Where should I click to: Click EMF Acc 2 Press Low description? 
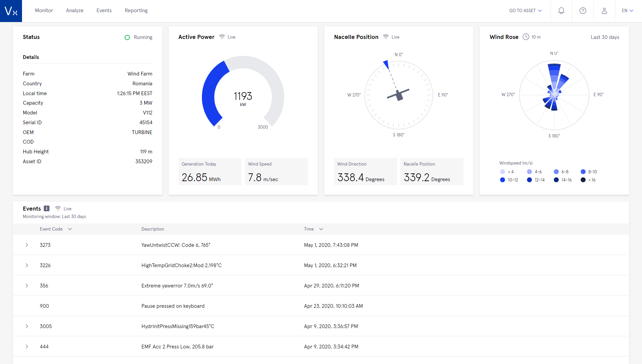[178, 346]
